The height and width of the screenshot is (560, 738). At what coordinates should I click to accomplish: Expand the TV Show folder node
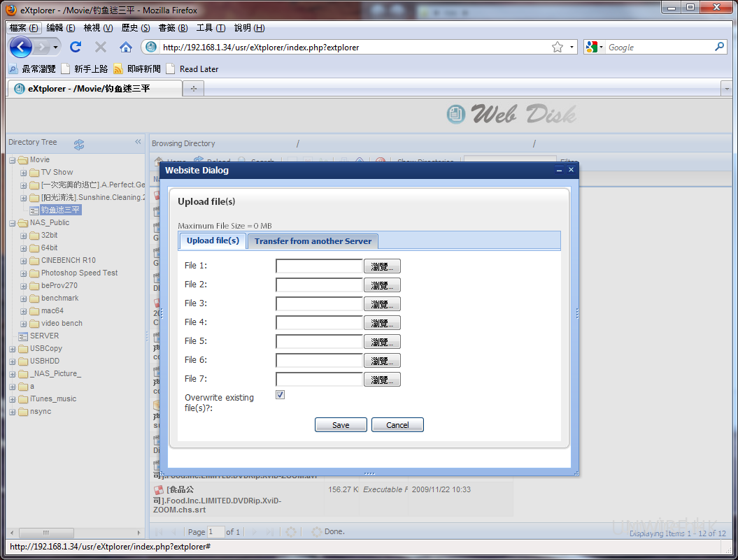click(x=24, y=173)
